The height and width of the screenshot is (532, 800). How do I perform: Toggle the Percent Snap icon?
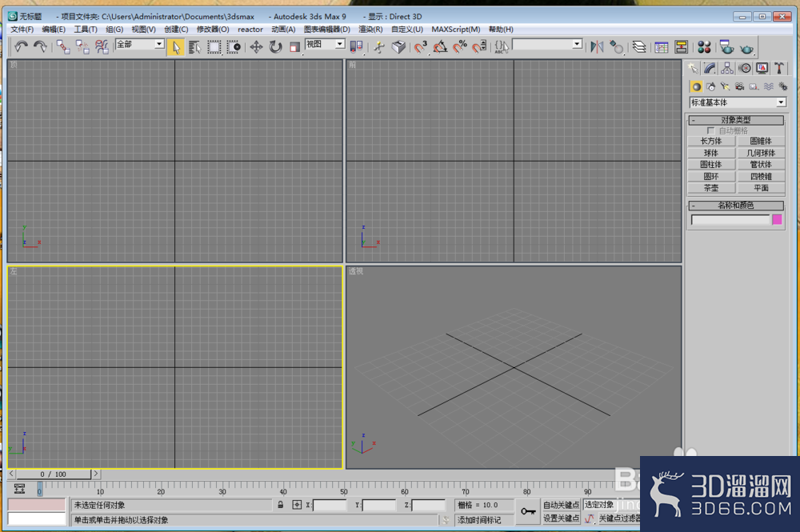point(460,47)
